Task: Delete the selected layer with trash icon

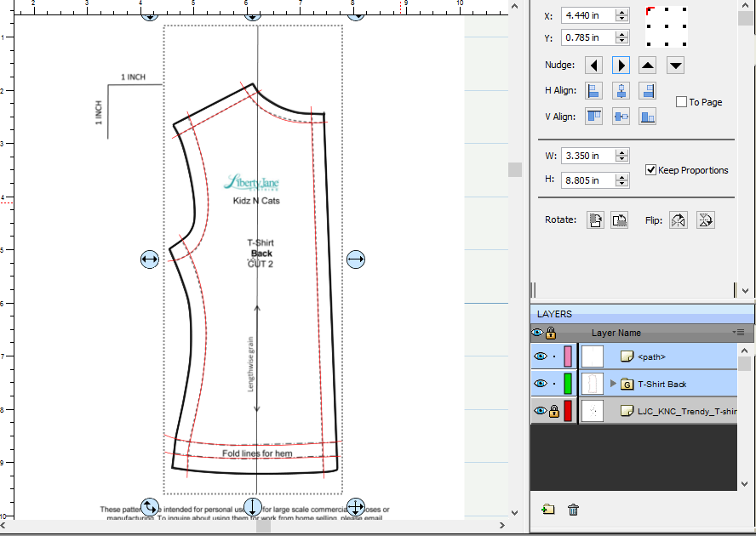Action: click(x=573, y=510)
